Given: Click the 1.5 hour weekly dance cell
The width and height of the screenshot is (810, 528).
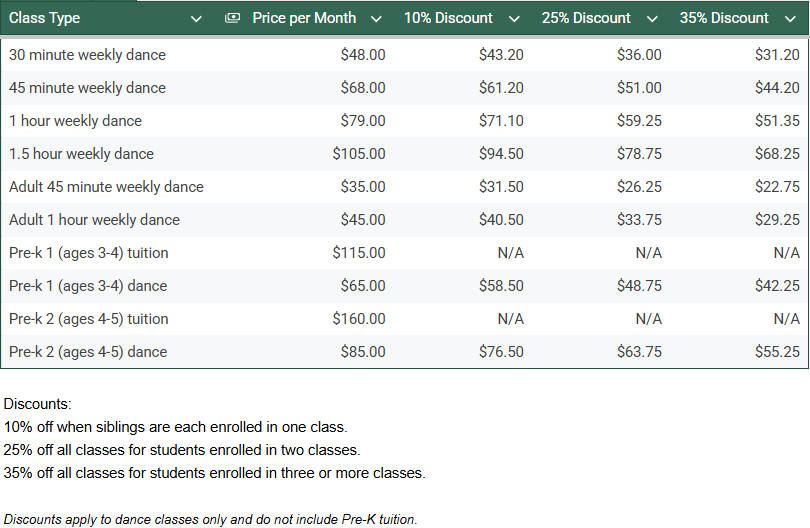Looking at the screenshot, I should pyautogui.click(x=81, y=154).
